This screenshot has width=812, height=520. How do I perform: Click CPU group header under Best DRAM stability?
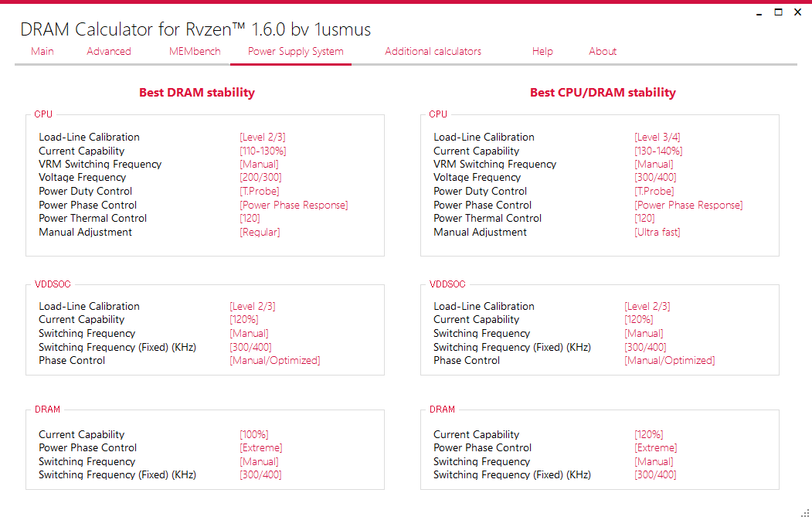43,114
